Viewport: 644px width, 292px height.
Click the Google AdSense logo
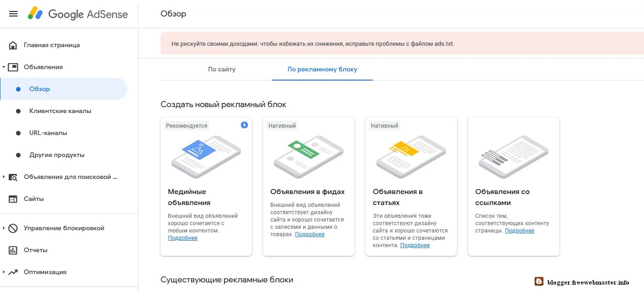(x=78, y=14)
